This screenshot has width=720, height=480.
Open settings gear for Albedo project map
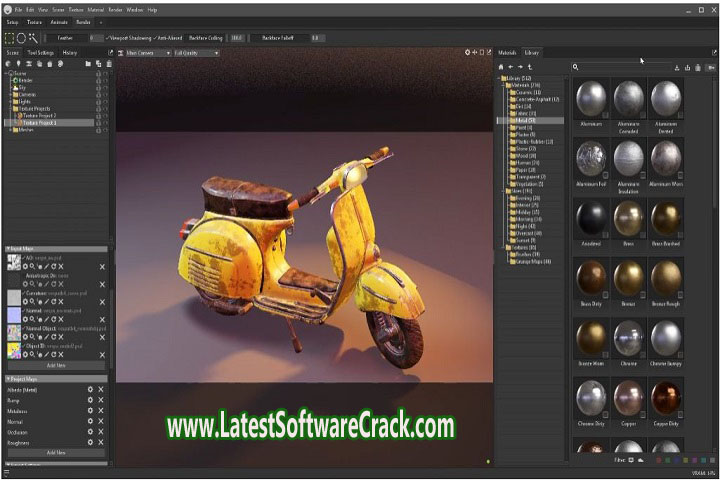point(90,389)
